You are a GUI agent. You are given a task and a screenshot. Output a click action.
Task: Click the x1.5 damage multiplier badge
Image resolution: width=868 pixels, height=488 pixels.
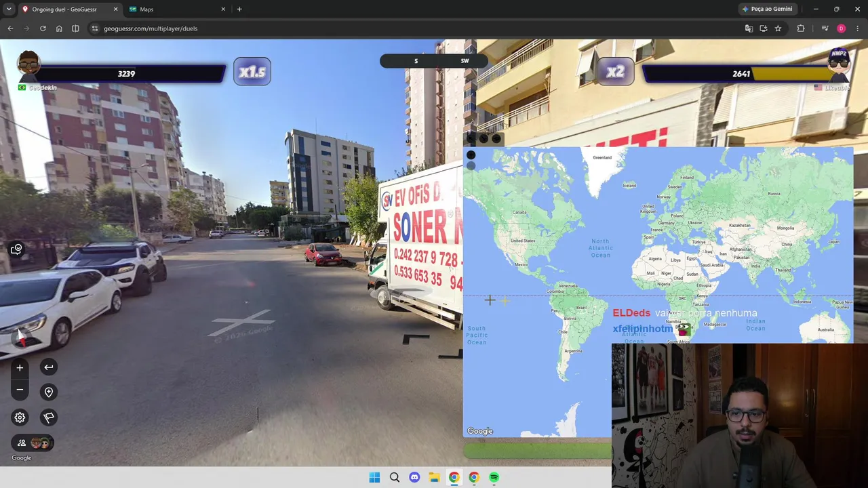(252, 71)
